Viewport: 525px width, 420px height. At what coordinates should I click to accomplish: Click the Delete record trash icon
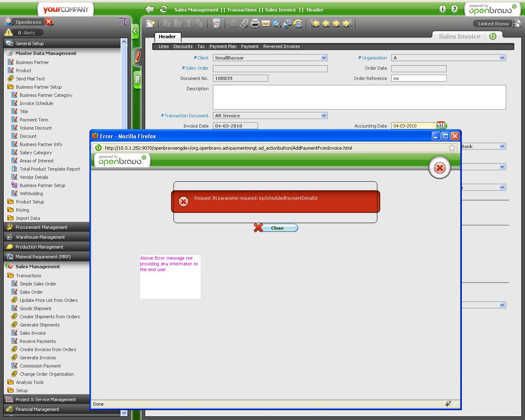[217, 24]
